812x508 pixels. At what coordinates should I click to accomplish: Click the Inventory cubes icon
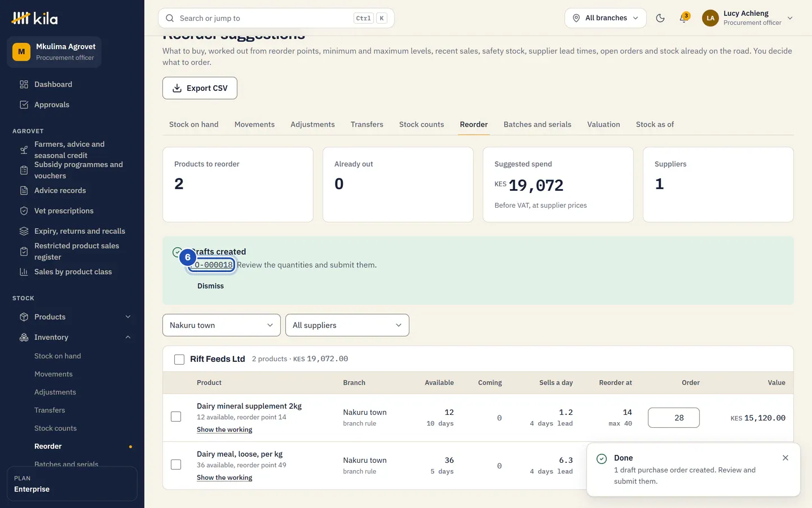click(x=24, y=337)
